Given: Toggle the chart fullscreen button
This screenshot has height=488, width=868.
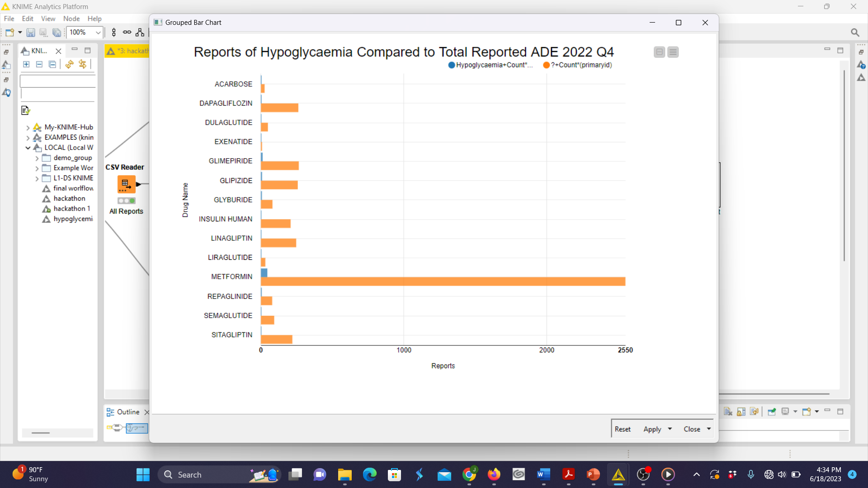Looking at the screenshot, I should point(659,52).
